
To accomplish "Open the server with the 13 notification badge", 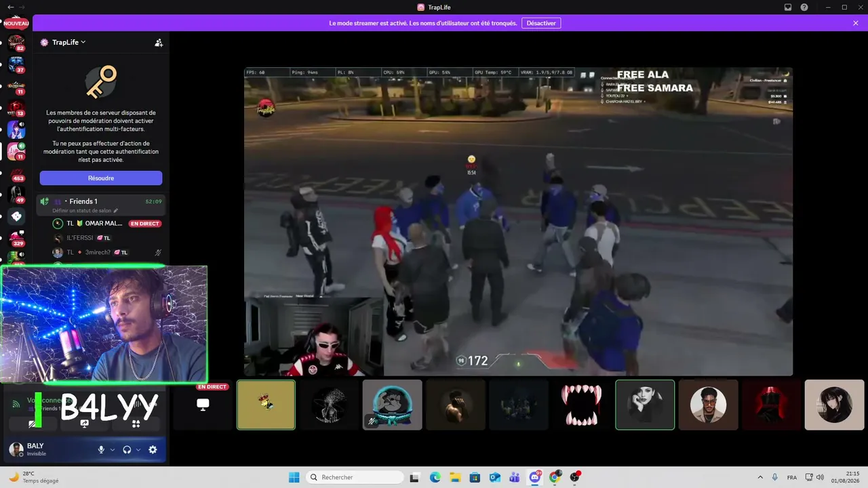I will pyautogui.click(x=16, y=109).
